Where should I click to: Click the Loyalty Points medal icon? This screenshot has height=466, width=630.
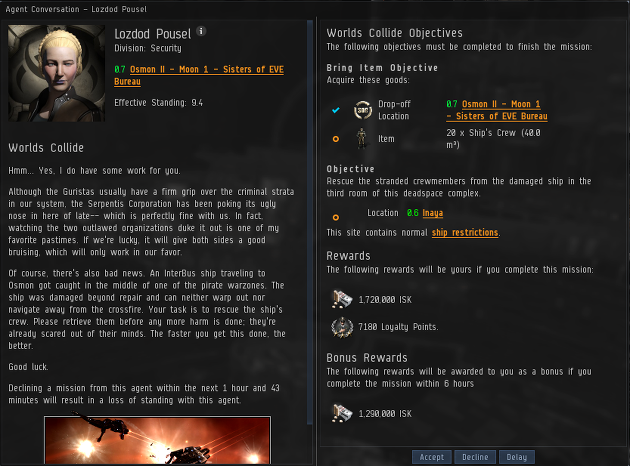coord(342,327)
